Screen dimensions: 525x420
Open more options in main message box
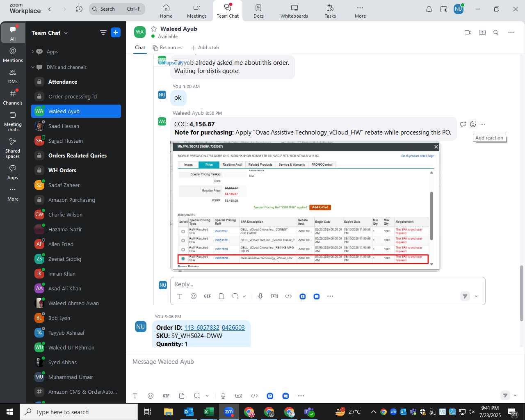301,396
